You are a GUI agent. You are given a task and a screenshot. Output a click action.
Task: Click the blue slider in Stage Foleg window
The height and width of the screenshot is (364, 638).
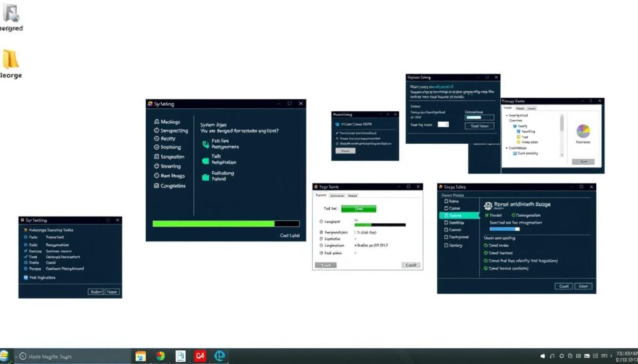505,229
